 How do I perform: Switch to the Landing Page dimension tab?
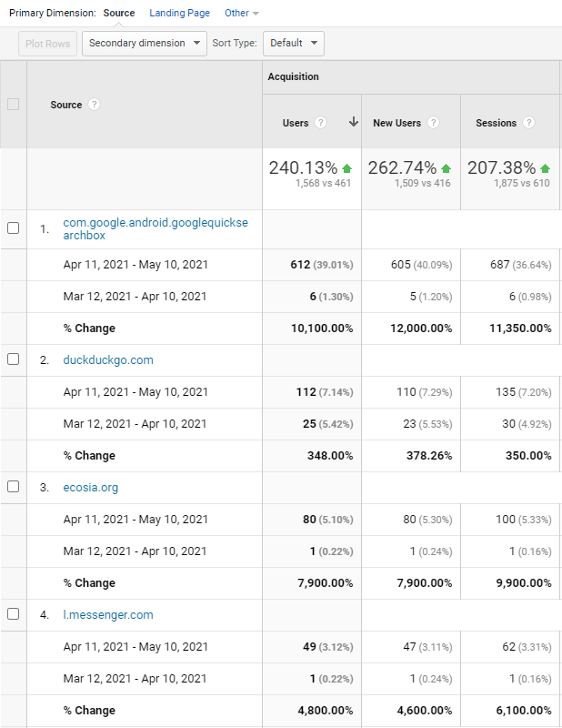pyautogui.click(x=179, y=13)
